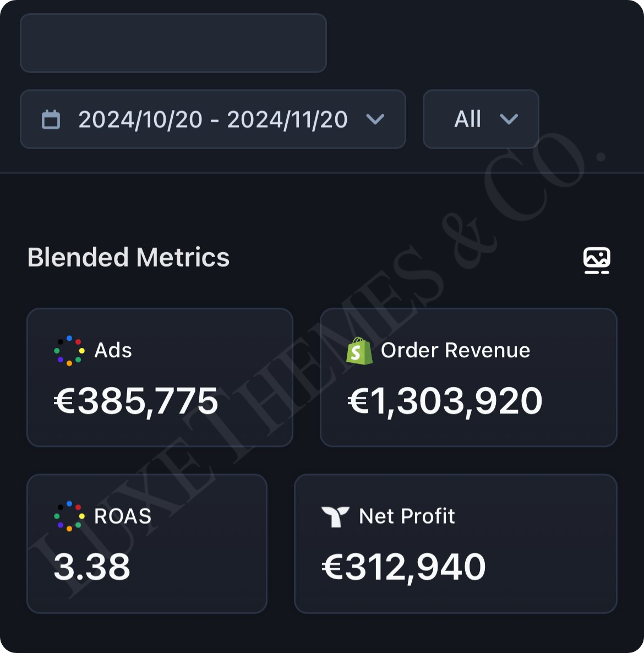This screenshot has width=644, height=653.
Task: Click the Blended Metrics section heading
Action: pos(129,258)
